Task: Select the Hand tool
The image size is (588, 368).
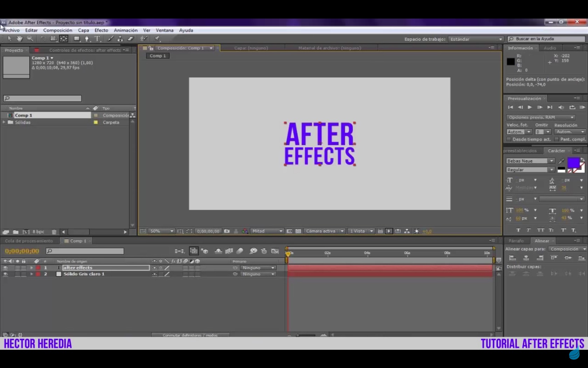Action: (x=20, y=39)
